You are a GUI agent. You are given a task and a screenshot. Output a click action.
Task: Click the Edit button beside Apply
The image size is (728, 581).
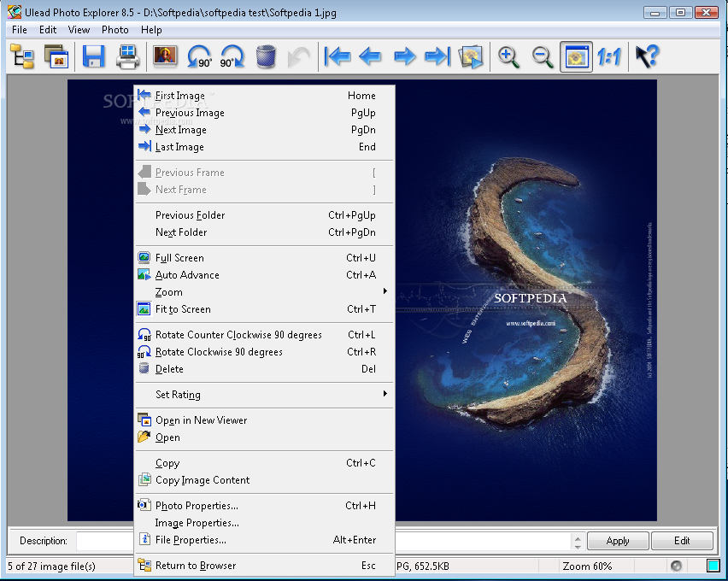click(682, 541)
